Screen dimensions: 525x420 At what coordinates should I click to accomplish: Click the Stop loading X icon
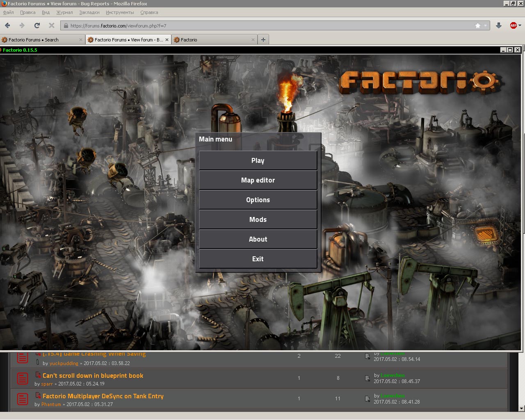coord(52,25)
